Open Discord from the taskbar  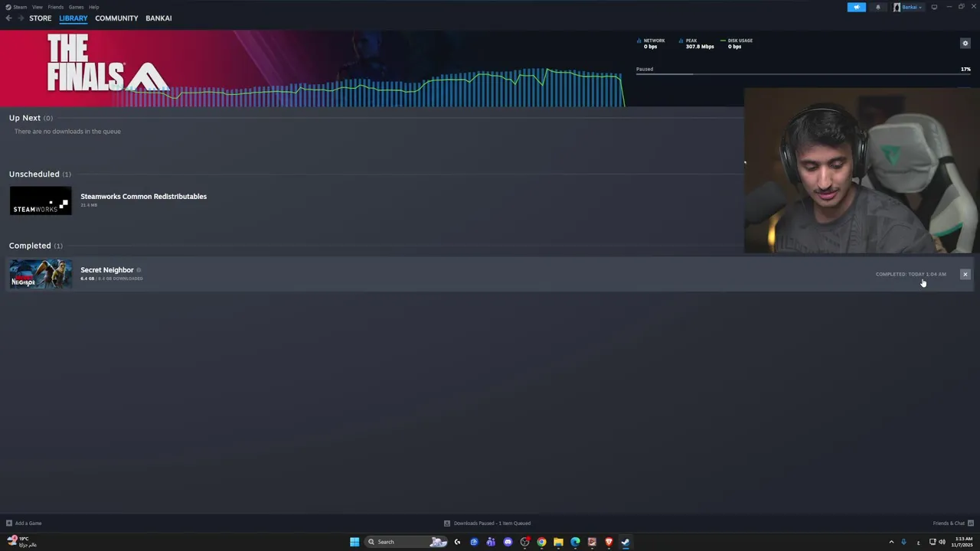508,542
